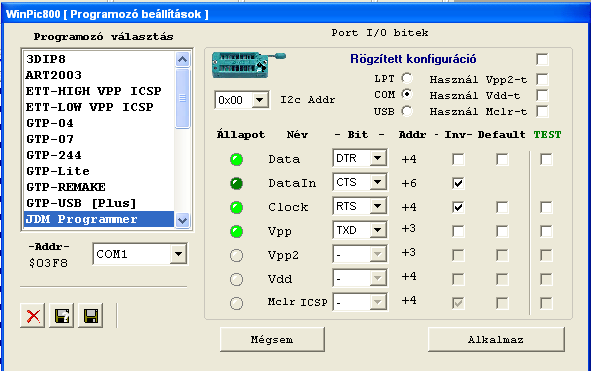Click the grey Mclr ICSP status LED
Image resolution: width=591 pixels, height=371 pixels.
(x=236, y=303)
